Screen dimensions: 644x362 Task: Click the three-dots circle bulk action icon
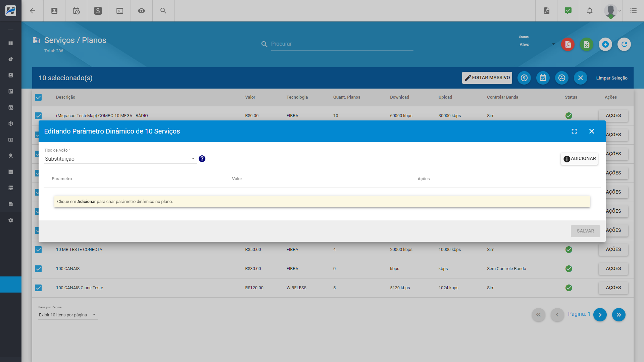coord(562,78)
